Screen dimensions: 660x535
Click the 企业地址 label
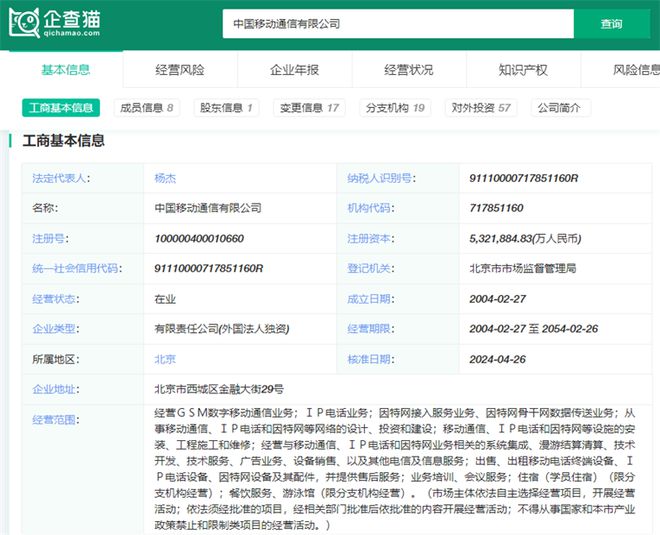[x=56, y=389]
